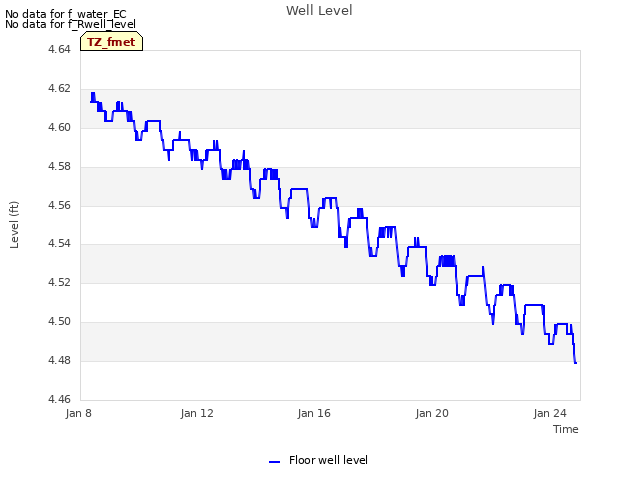Click the 4.62 y-axis tick label

(x=59, y=89)
